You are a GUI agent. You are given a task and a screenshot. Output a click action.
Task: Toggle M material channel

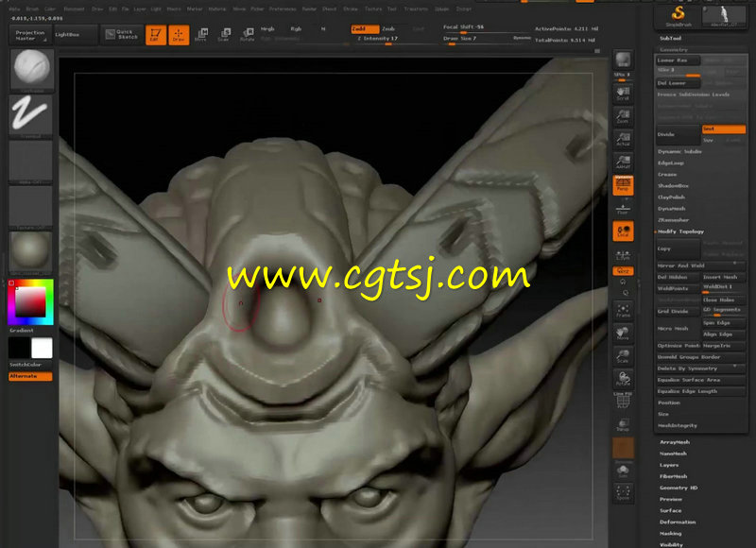(x=323, y=29)
